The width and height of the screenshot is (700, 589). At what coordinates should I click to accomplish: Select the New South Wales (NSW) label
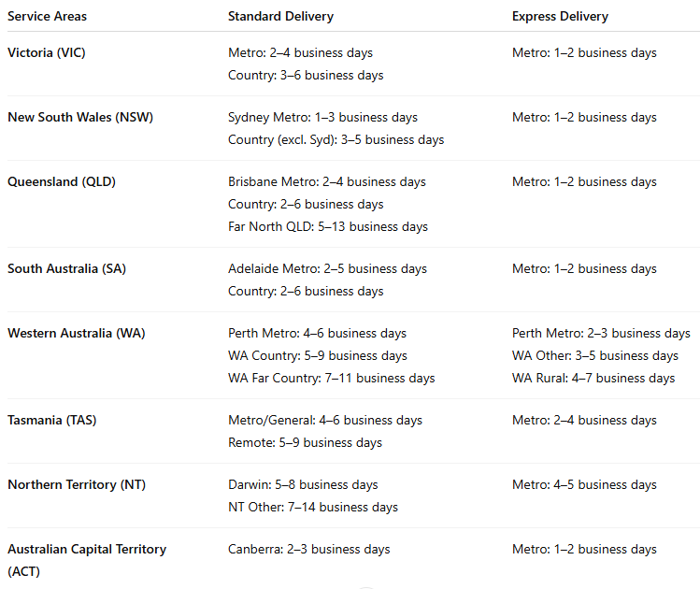click(80, 118)
